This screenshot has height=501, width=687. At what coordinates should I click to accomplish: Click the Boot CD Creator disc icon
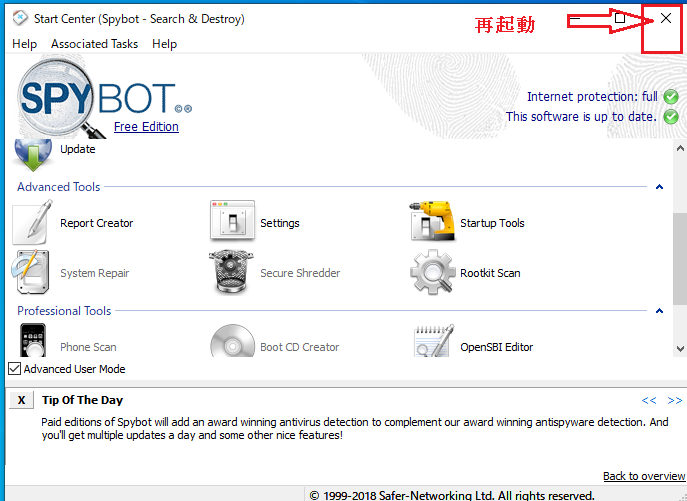[233, 341]
